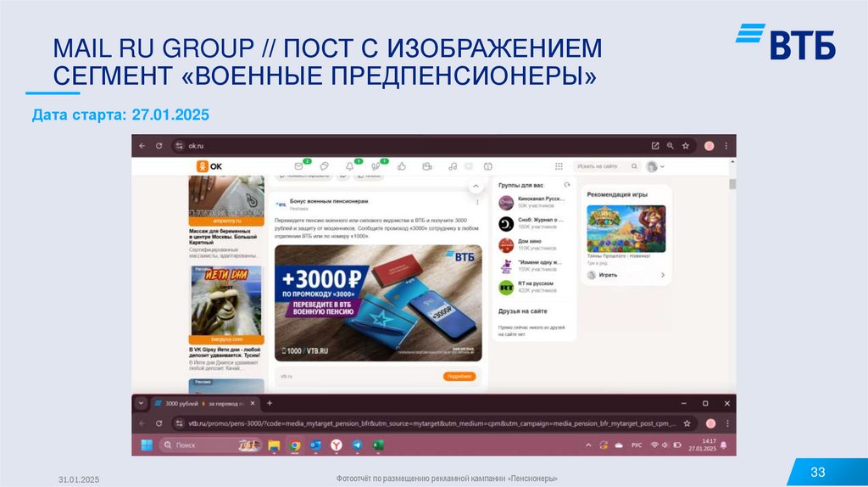Open Telegram from the taskbar

click(357, 445)
